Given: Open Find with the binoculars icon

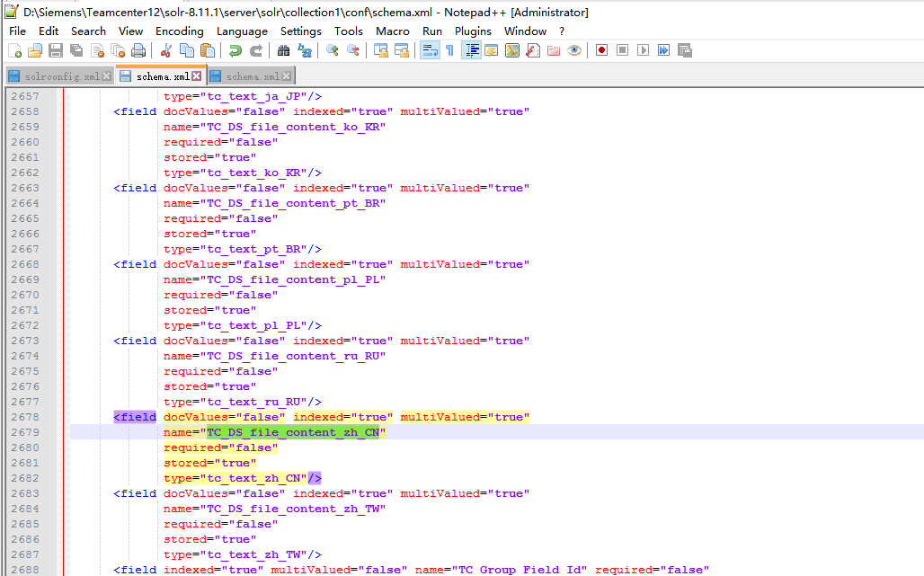Looking at the screenshot, I should pyautogui.click(x=283, y=50).
